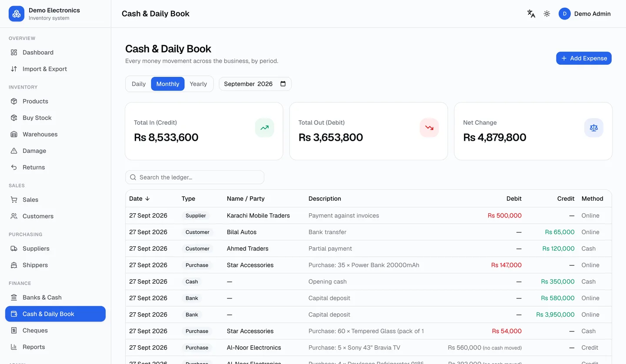Click the Demo Admin avatar
The width and height of the screenshot is (626, 364).
point(564,14)
